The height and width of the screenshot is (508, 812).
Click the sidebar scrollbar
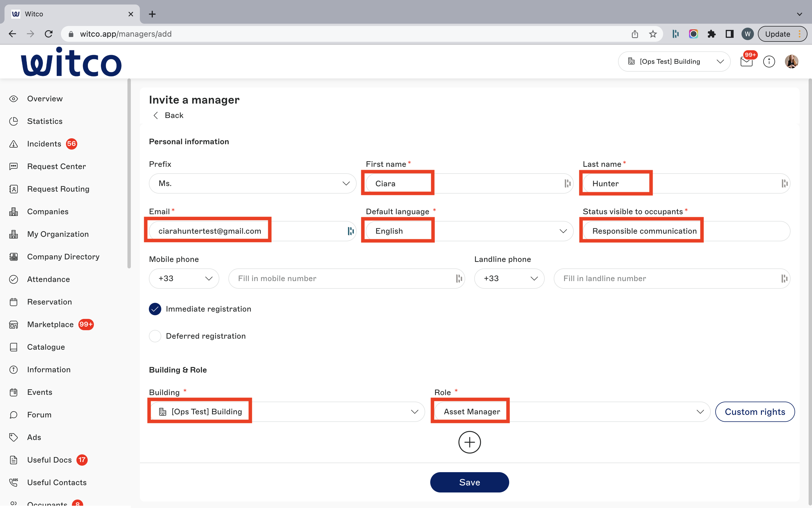pos(129,174)
